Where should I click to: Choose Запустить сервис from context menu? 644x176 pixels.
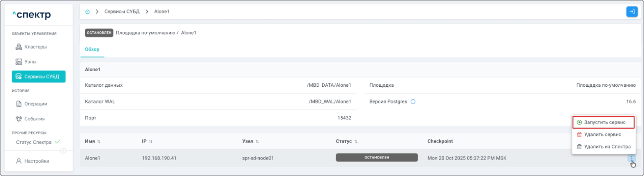[604, 122]
